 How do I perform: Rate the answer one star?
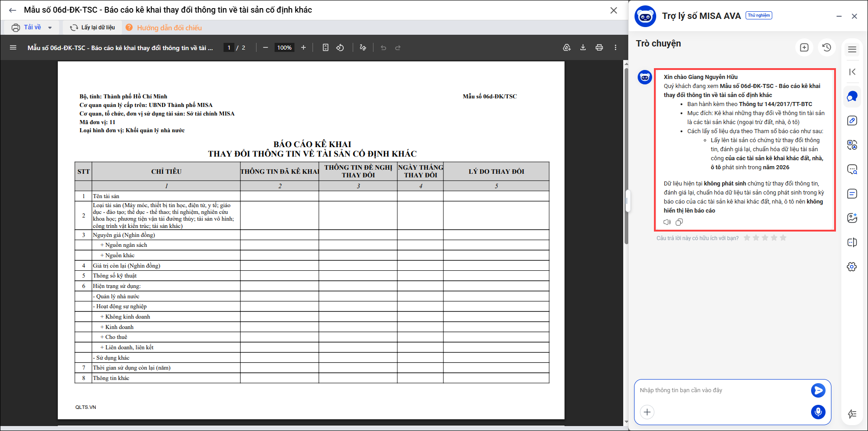747,238
